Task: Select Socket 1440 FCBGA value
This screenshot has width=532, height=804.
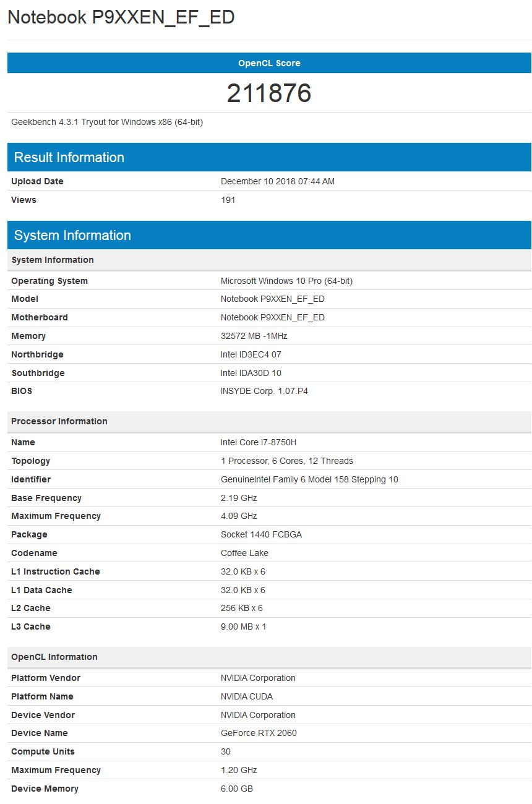Action: point(261,534)
